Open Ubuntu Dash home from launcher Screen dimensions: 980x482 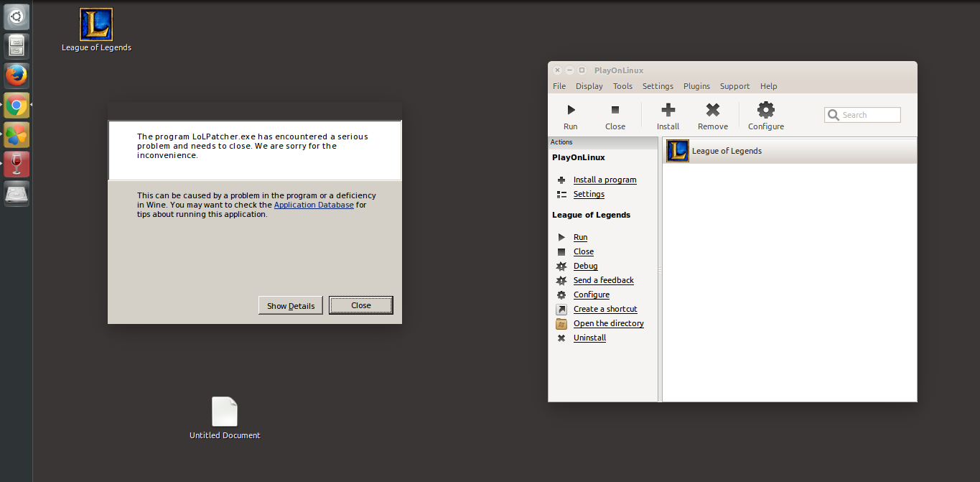17,17
